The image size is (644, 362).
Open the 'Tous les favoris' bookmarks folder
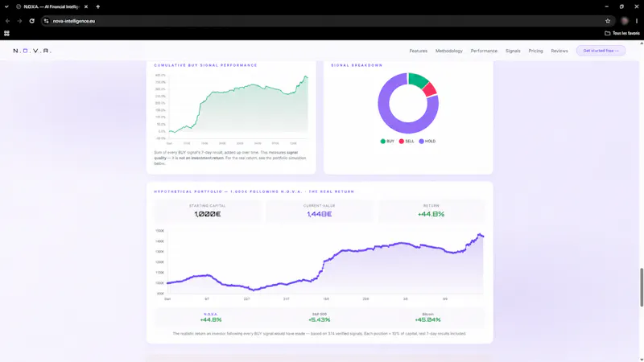(x=621, y=33)
